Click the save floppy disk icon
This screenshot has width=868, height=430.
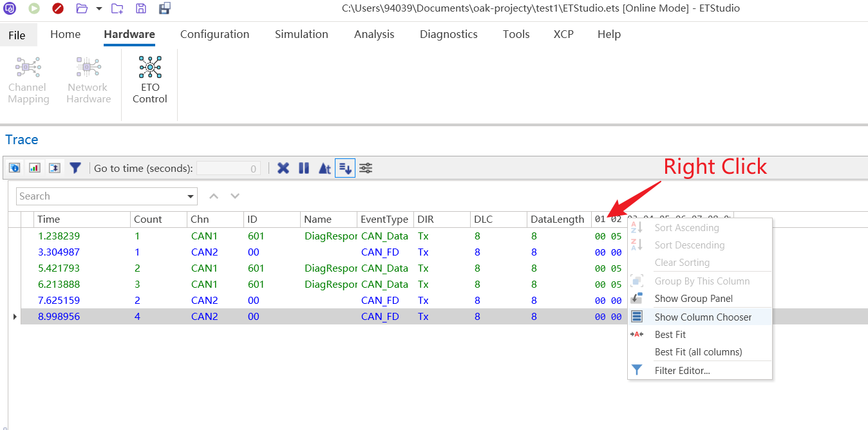coord(141,8)
